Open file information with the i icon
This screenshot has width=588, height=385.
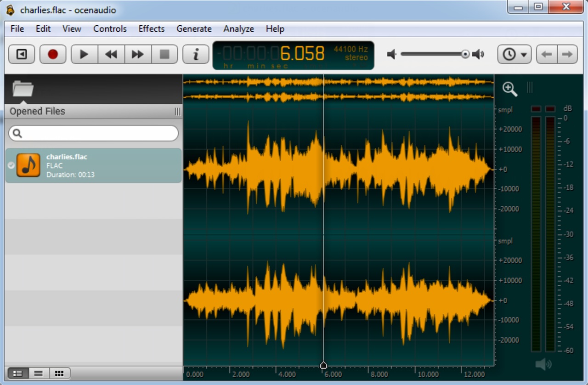tap(196, 54)
